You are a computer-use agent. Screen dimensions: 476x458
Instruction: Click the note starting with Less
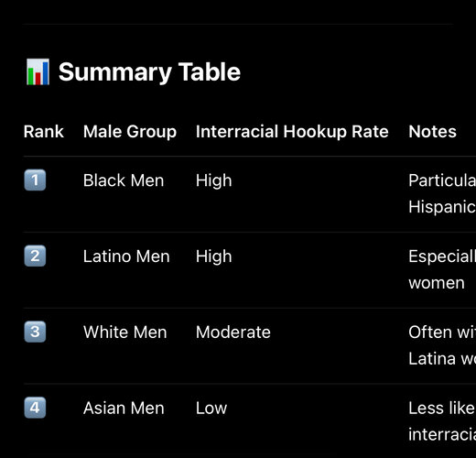(442, 421)
